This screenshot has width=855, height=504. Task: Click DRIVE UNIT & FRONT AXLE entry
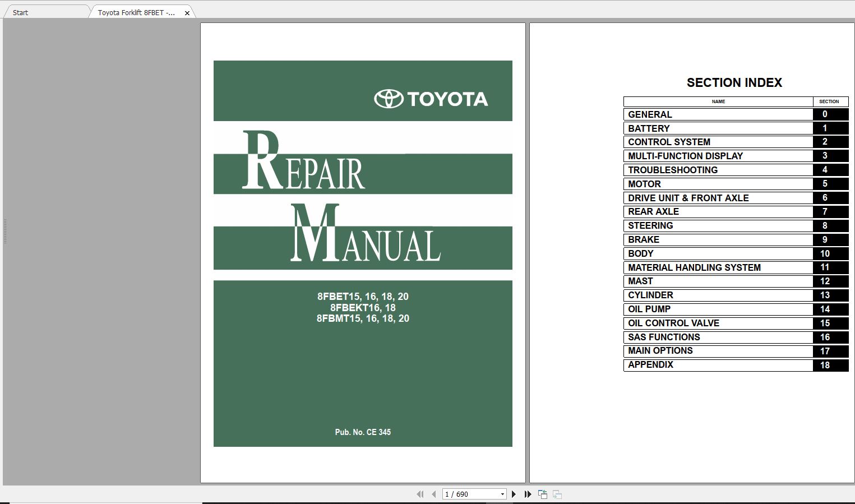(x=718, y=198)
